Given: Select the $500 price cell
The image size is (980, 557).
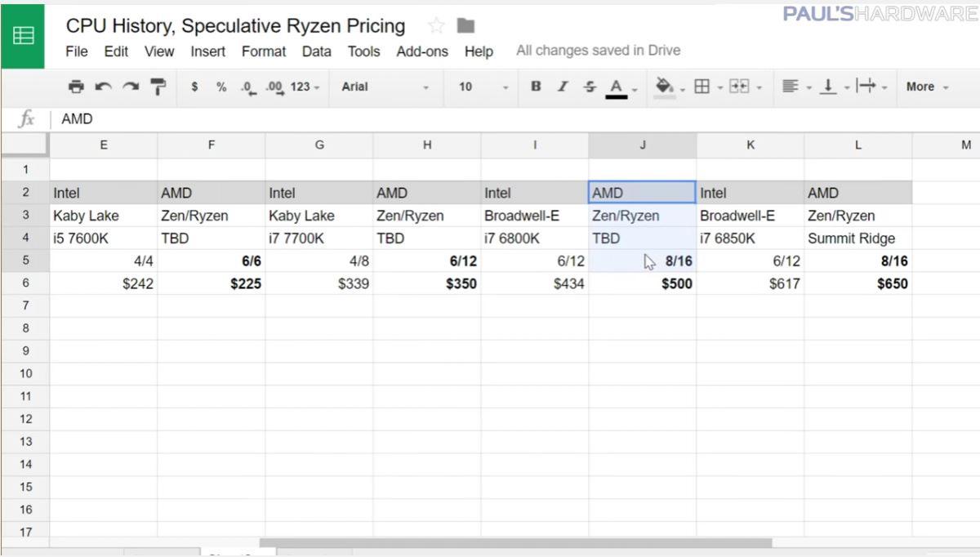Looking at the screenshot, I should 643,284.
